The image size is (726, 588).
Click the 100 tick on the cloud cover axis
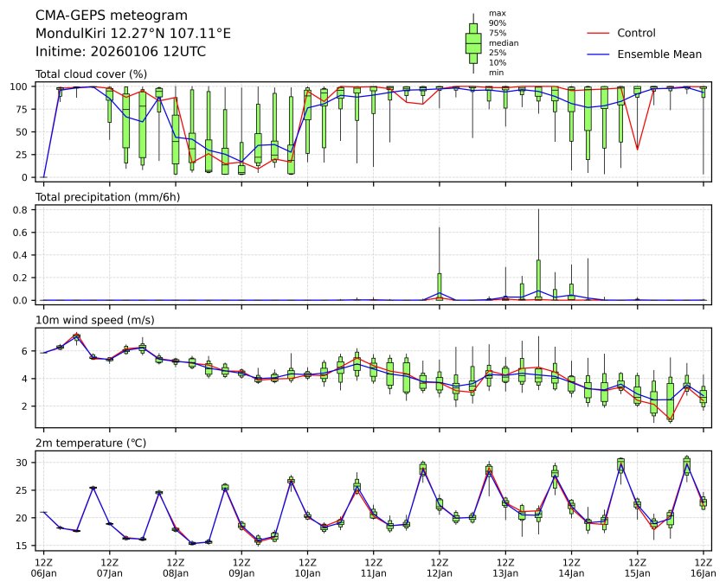coord(21,86)
